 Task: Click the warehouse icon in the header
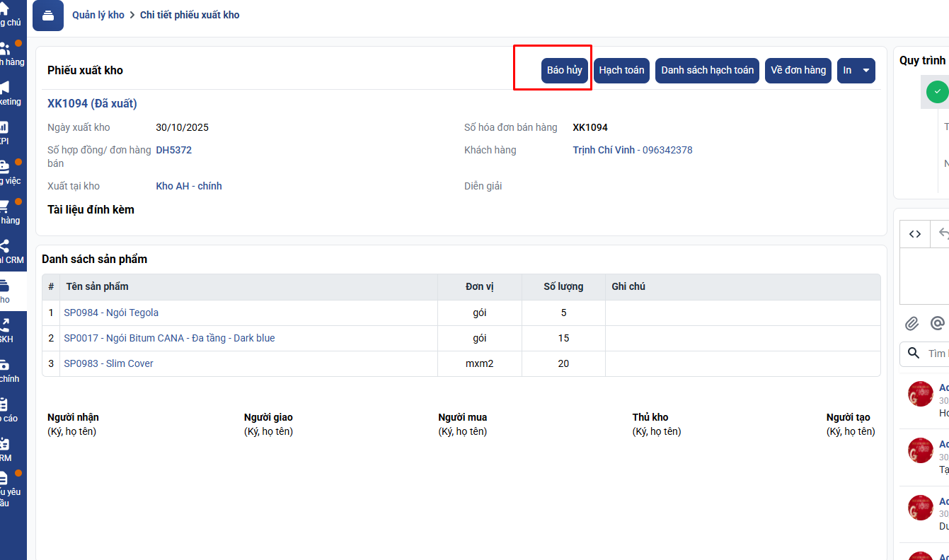pyautogui.click(x=48, y=16)
